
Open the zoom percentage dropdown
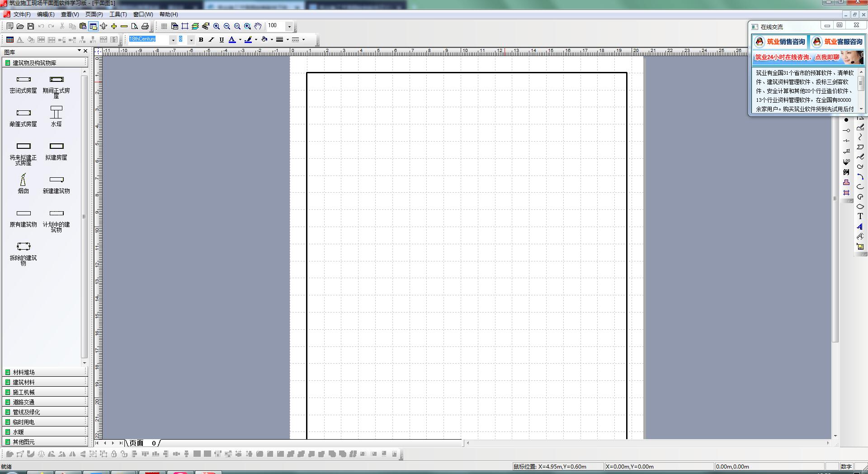(x=289, y=26)
